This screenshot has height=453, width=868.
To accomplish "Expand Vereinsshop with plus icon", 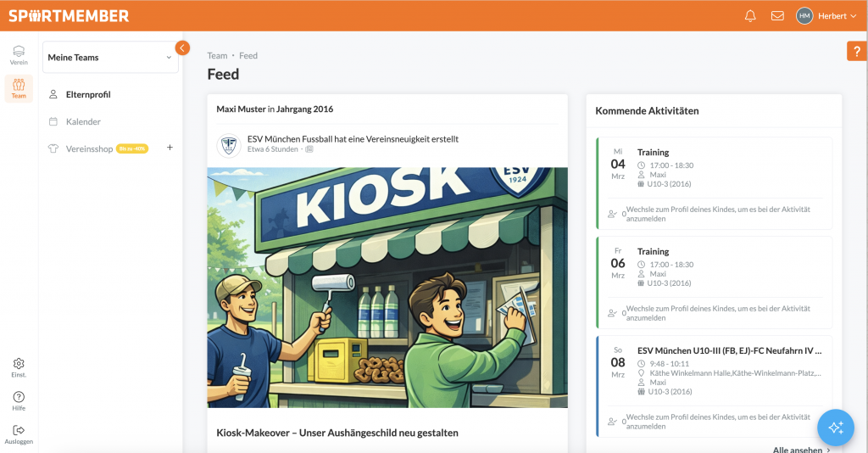I will pyautogui.click(x=170, y=148).
